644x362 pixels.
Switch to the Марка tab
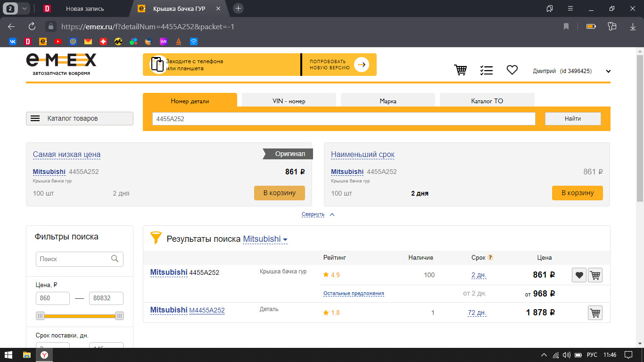tap(388, 101)
